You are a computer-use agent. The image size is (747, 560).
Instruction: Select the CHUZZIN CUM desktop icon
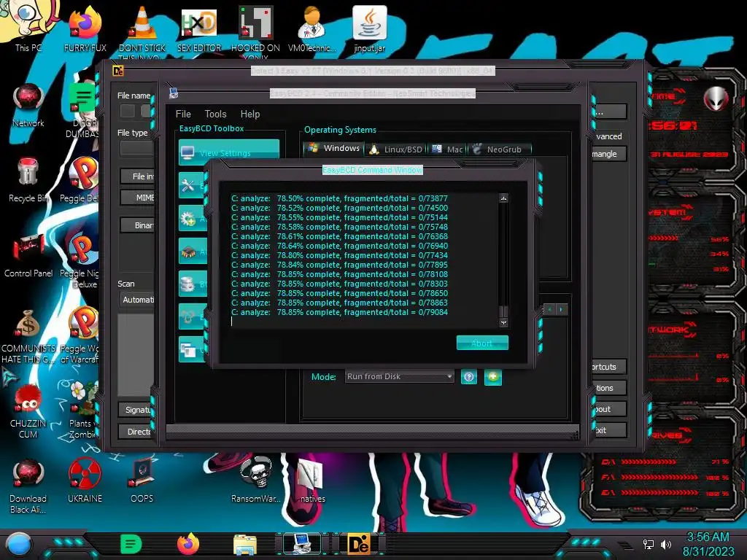pos(28,411)
